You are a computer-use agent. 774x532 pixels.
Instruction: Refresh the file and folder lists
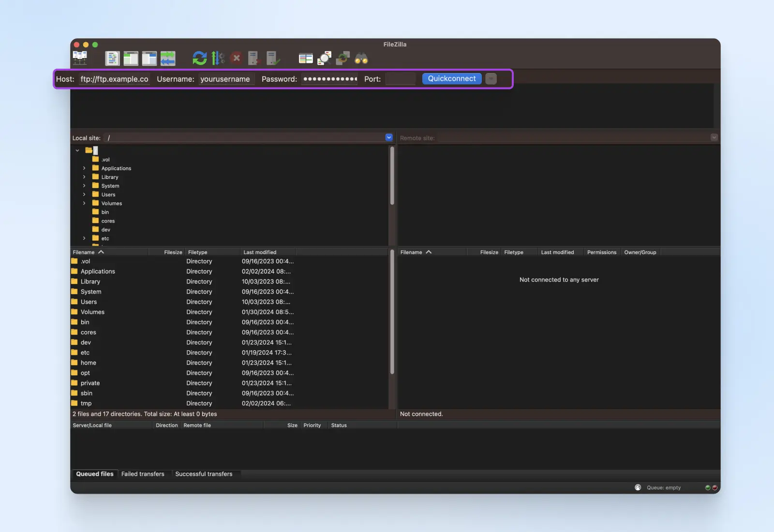click(x=199, y=59)
